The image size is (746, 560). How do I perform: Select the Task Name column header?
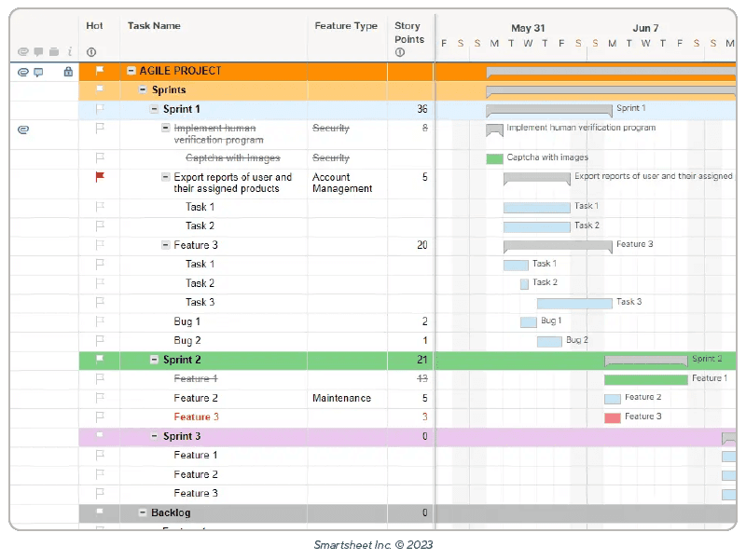[154, 26]
